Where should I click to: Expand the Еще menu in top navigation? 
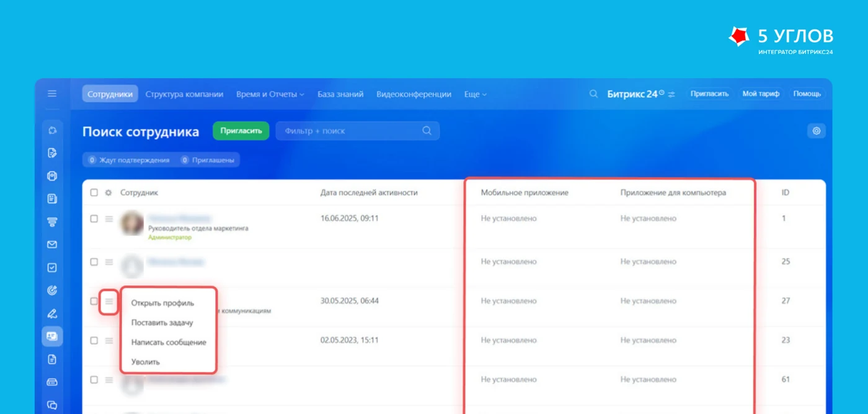[x=476, y=94]
